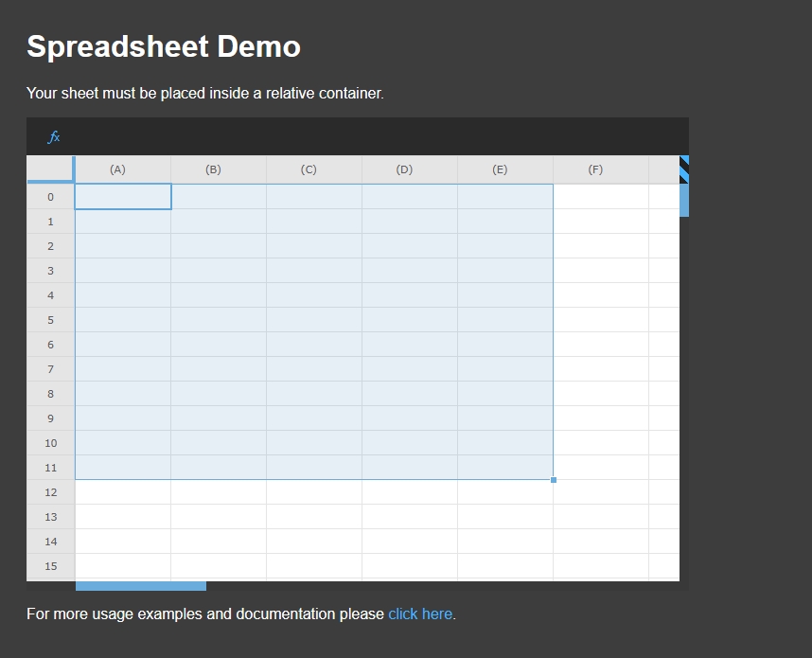Click cell in column F row 8

coord(601,394)
